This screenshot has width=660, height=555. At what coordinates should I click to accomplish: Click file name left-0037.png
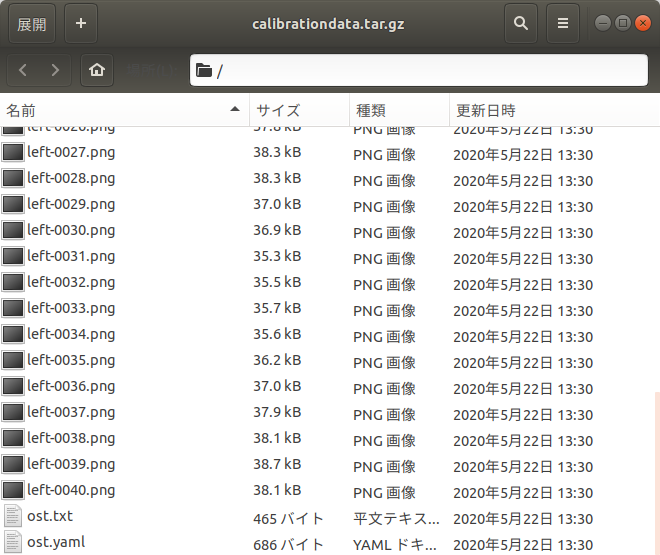click(71, 412)
